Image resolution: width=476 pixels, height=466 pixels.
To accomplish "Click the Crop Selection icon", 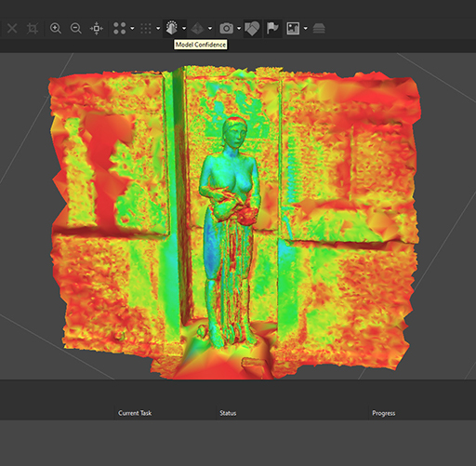I will (33, 29).
